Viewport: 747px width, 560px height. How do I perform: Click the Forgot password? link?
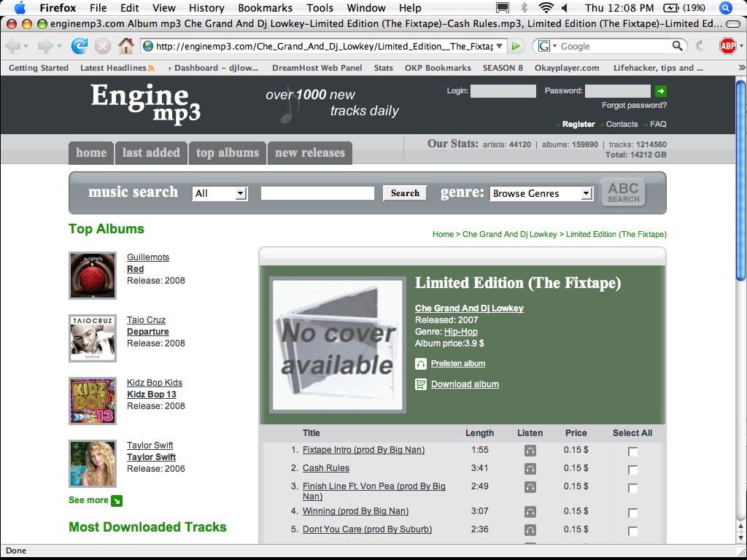(634, 105)
